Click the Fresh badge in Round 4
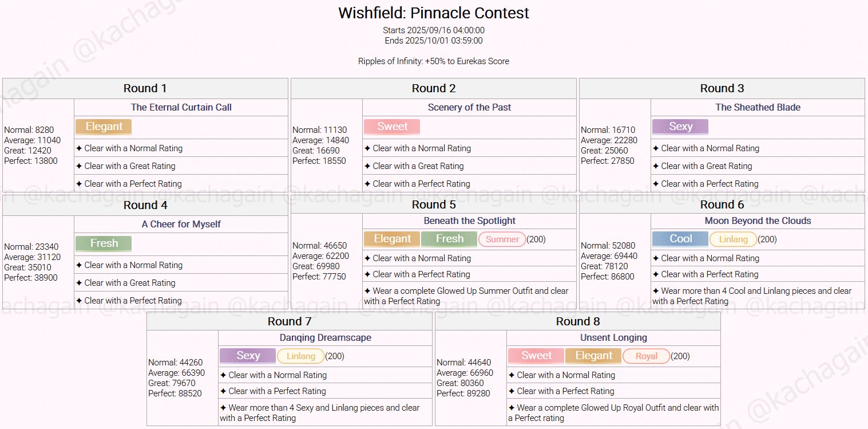The width and height of the screenshot is (868, 429). tap(104, 243)
